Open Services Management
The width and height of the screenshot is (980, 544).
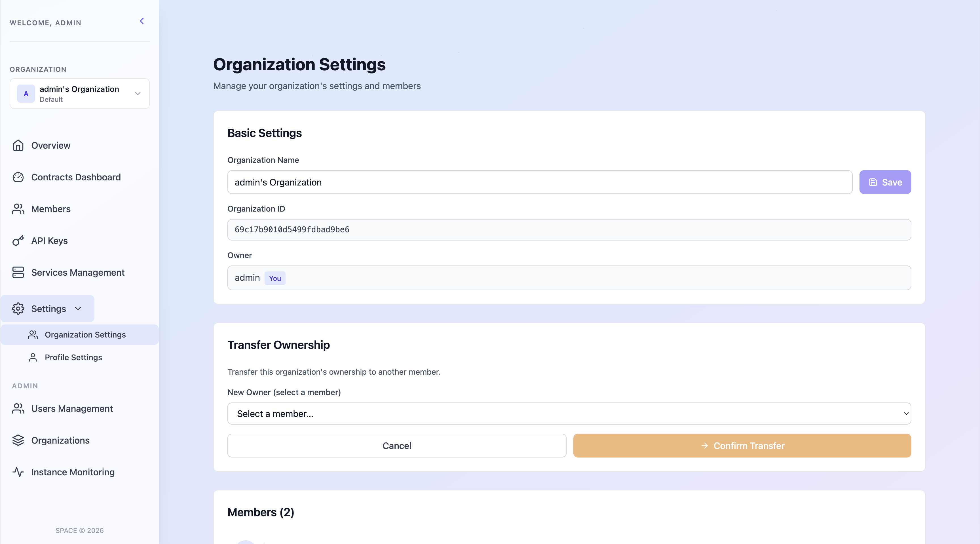coord(78,272)
